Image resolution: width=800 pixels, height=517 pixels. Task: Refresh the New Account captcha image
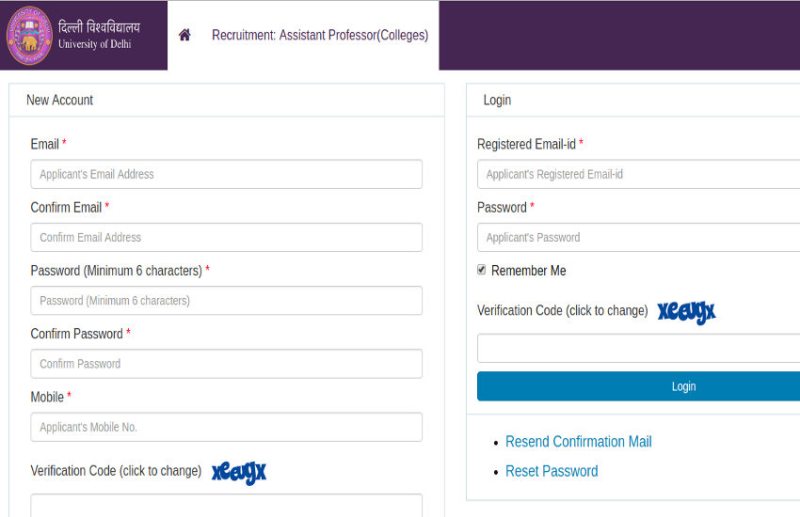coord(239,472)
